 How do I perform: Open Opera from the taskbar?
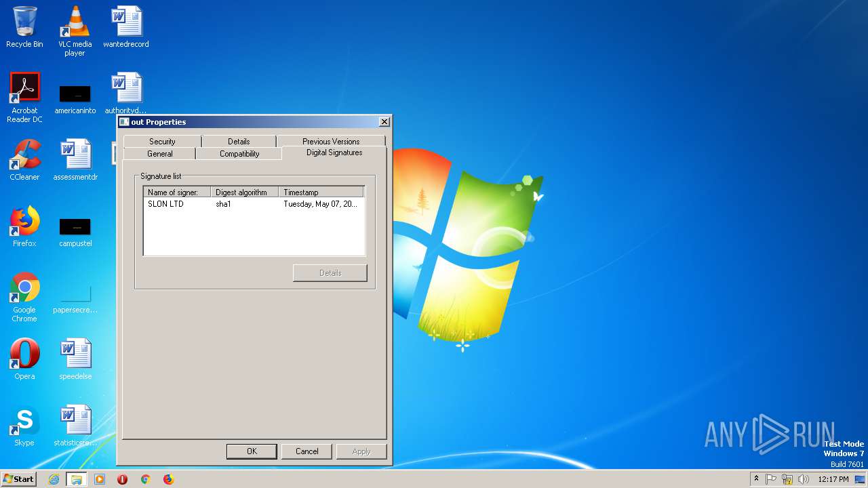pos(122,479)
